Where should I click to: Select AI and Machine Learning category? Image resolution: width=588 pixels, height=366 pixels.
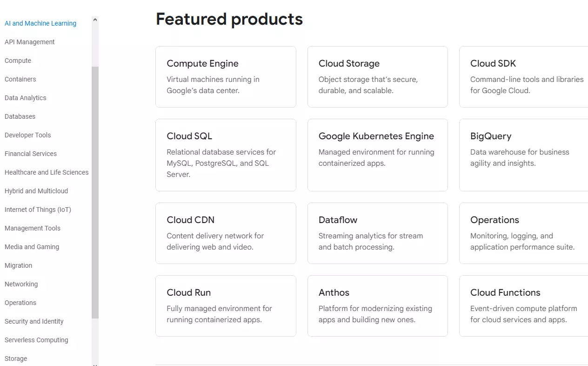coord(40,23)
